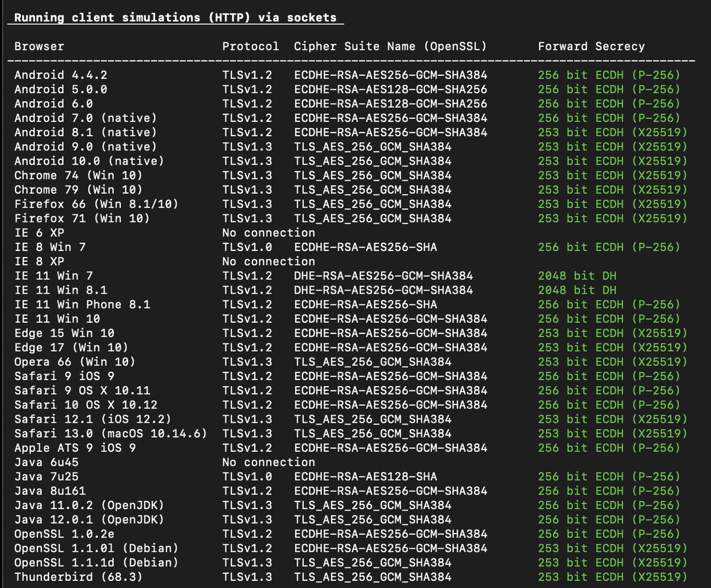Viewport: 711px width, 588px height.
Task: Select the 'Android 4.4.2' browser entry
Action: (61, 75)
